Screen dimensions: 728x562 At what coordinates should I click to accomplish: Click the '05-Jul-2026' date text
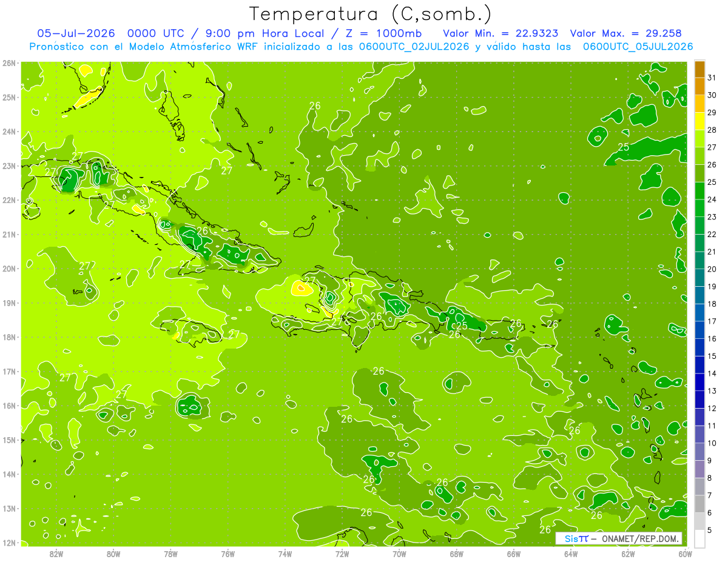[x=76, y=33]
